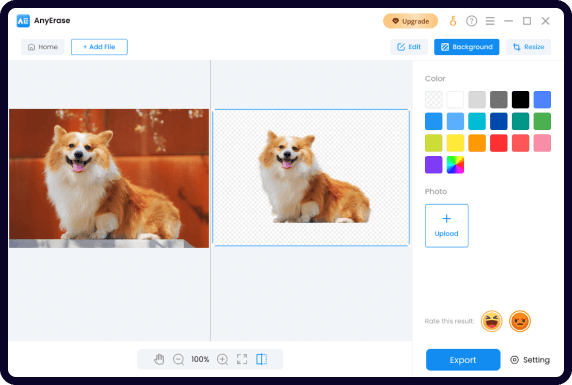Open the help question mark icon

pos(471,21)
